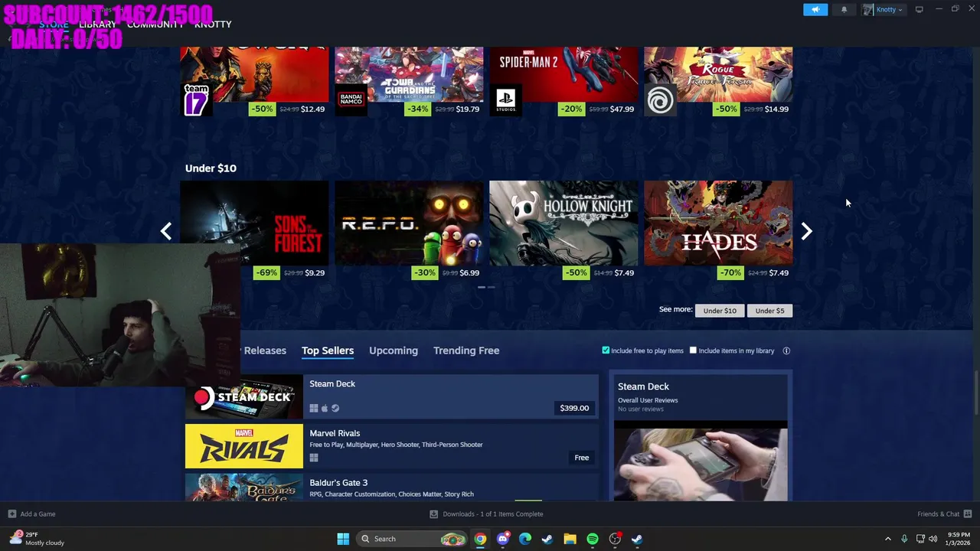Click the Marvel Rivals Free price label

point(582,458)
